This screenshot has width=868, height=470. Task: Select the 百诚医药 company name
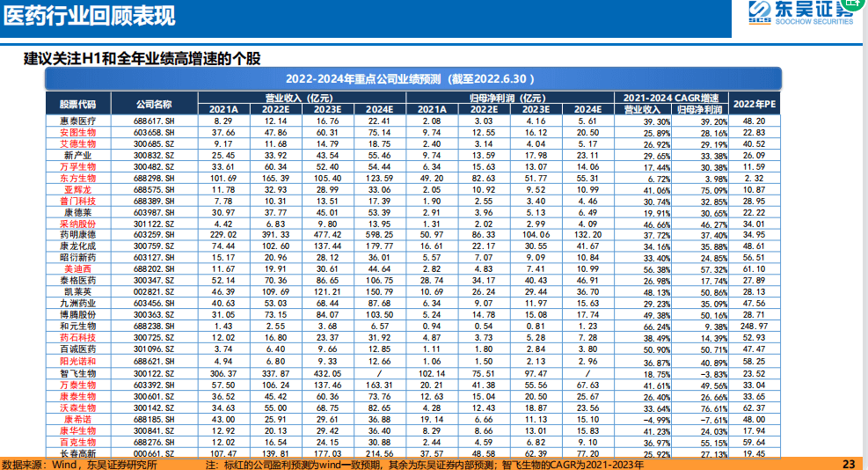click(x=78, y=349)
